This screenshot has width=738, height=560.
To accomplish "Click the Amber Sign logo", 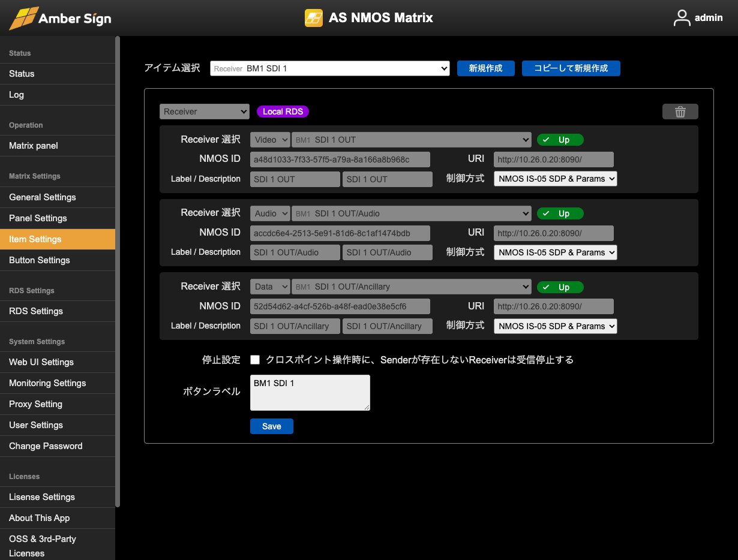I will tap(60, 18).
